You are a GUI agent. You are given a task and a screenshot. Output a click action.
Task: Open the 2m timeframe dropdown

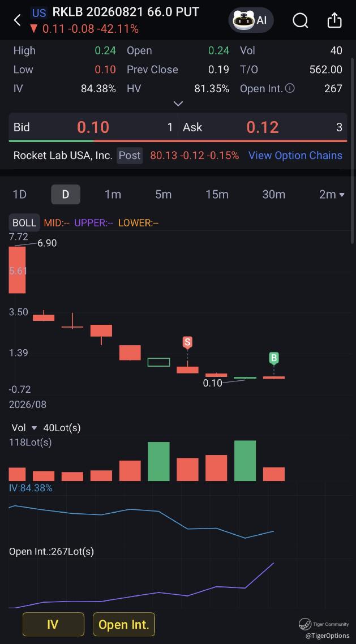(x=332, y=194)
